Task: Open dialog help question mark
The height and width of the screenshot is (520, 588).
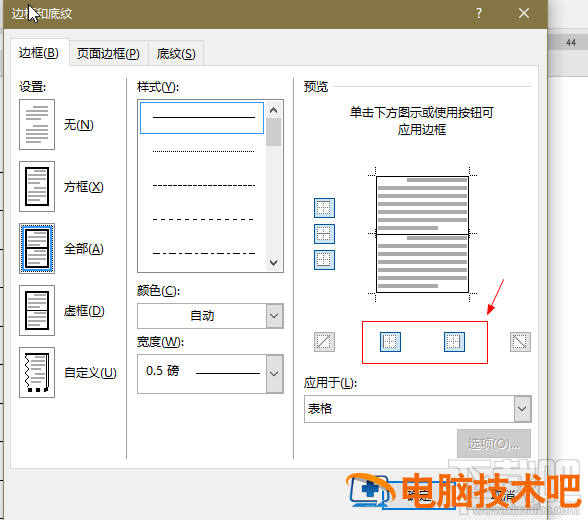Action: (479, 13)
